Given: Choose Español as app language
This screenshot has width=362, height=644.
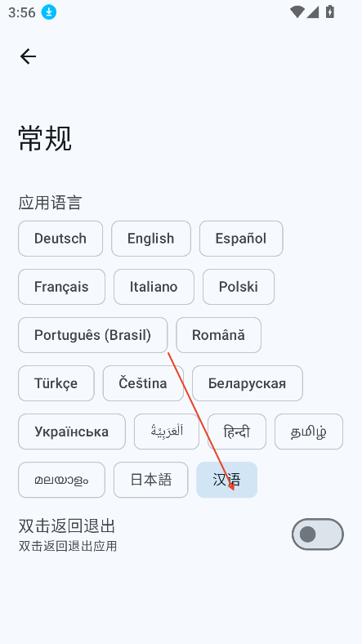Looking at the screenshot, I should [x=241, y=239].
